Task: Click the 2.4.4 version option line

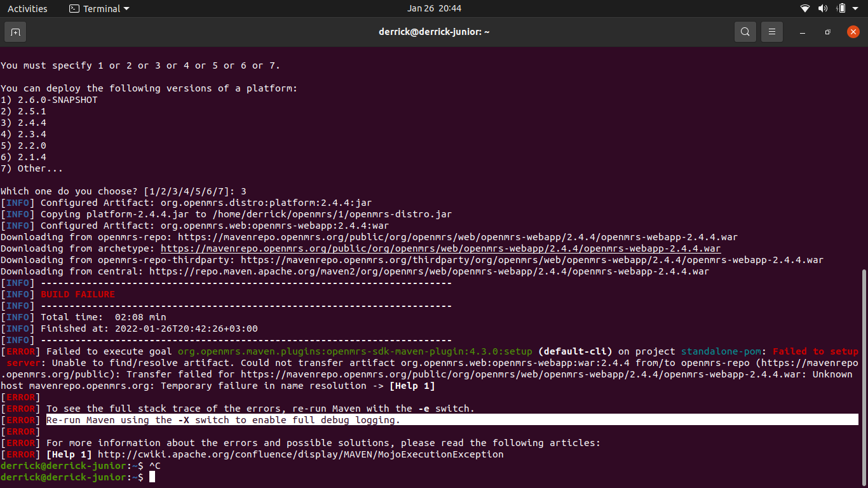Action: 24,123
